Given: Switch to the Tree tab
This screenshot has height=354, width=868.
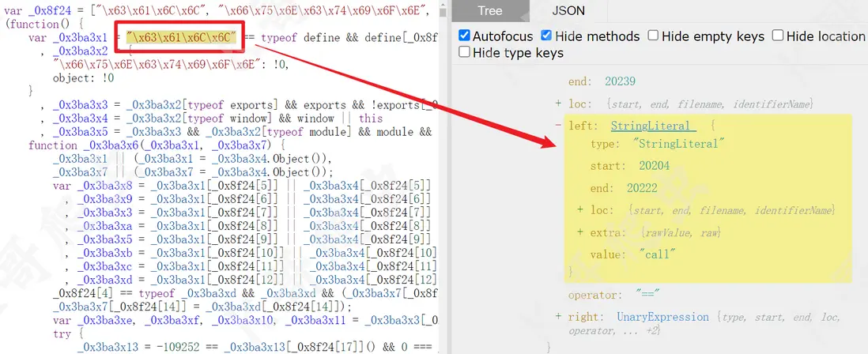Looking at the screenshot, I should (x=490, y=10).
